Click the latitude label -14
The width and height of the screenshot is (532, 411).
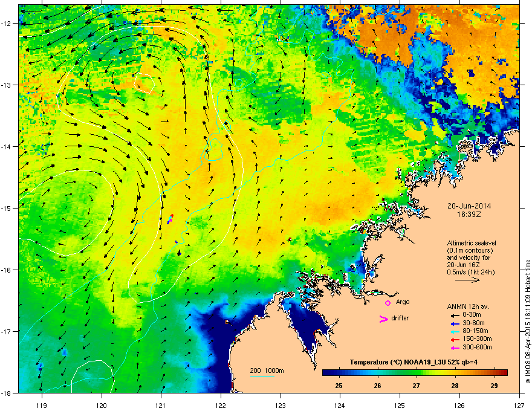coord(7,146)
